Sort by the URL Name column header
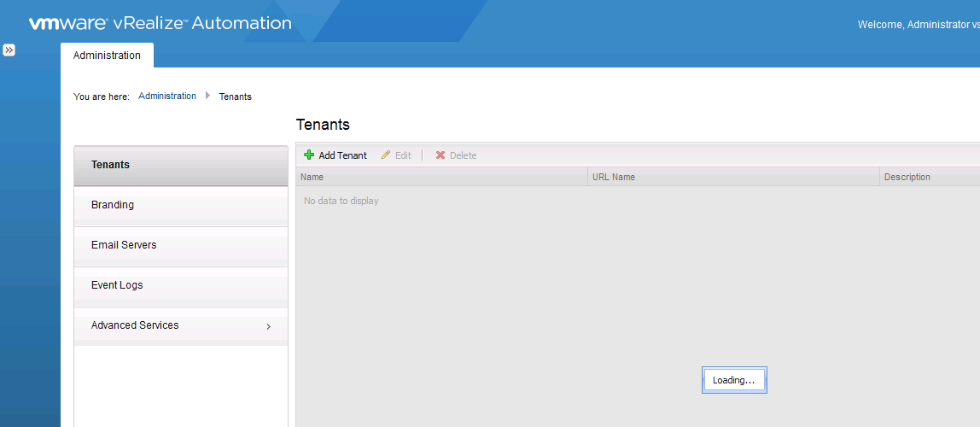Screen dimensions: 980x427 [x=614, y=177]
